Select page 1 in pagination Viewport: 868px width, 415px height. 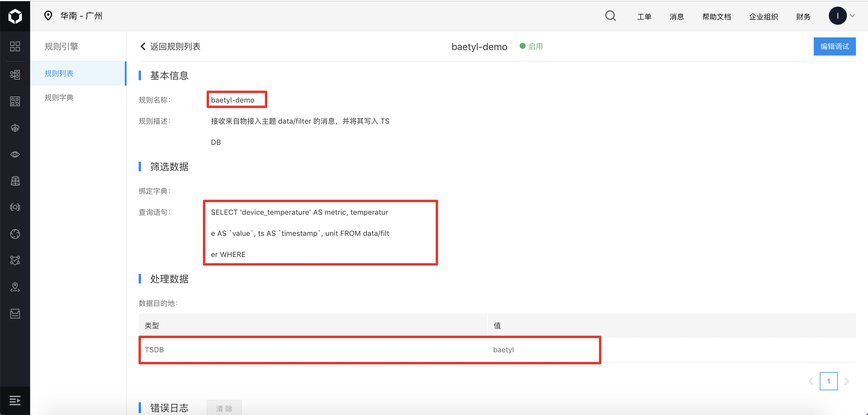click(829, 381)
